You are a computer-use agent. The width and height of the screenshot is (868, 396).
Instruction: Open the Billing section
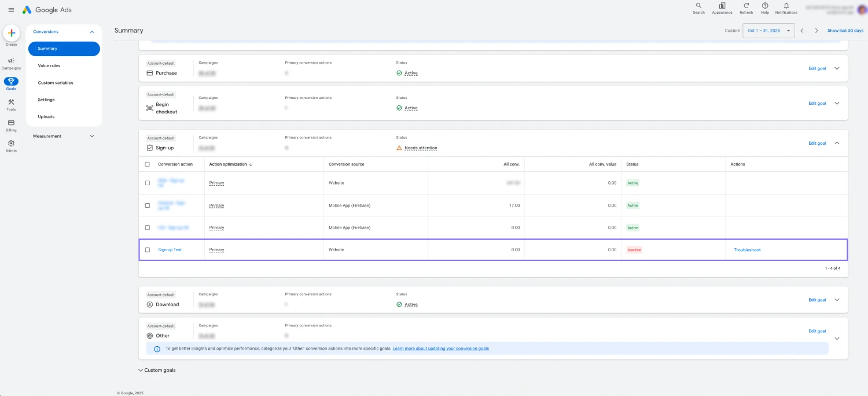[11, 124]
